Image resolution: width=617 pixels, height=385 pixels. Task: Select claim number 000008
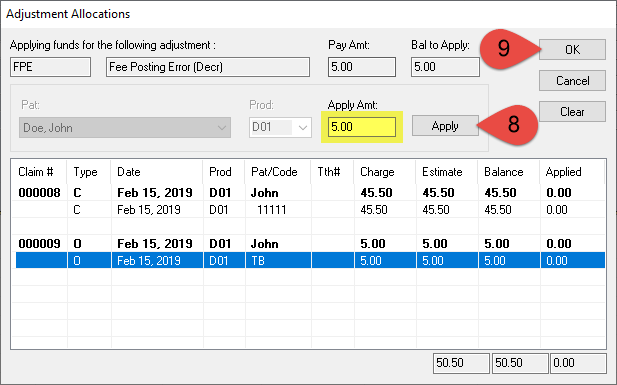pyautogui.click(x=39, y=193)
